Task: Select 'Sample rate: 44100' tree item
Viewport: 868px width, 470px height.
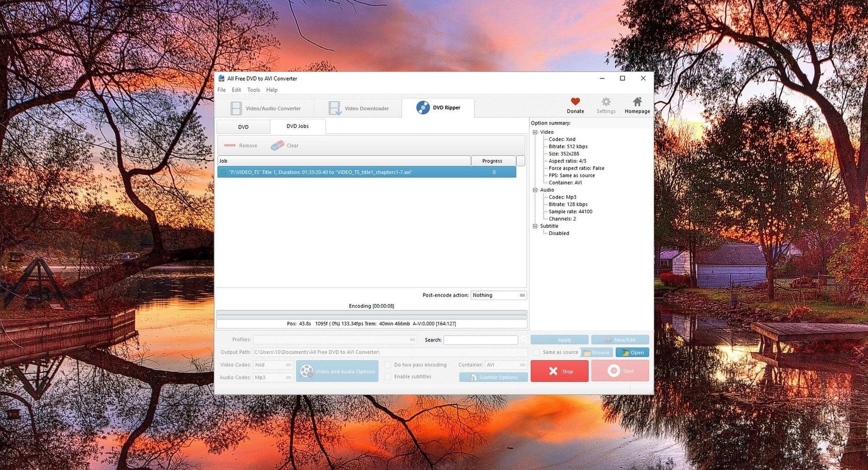Action: point(570,212)
